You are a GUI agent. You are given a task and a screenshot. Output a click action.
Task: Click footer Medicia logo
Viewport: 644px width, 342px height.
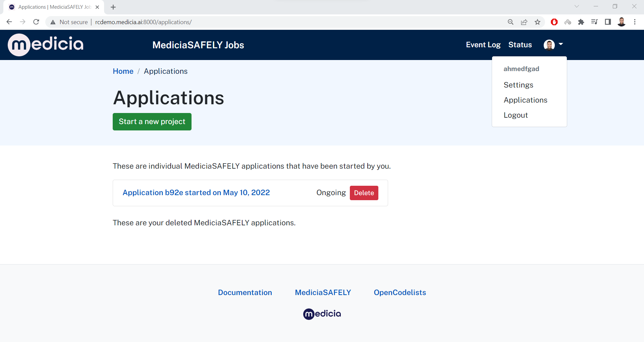tap(322, 314)
